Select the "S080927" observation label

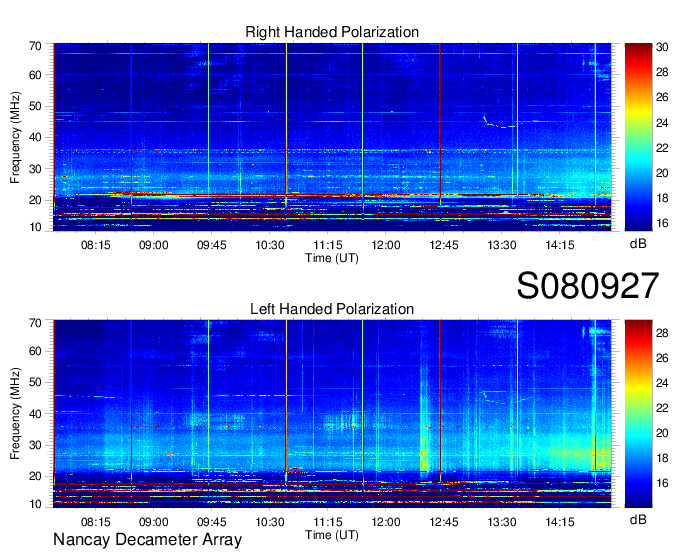click(x=588, y=286)
